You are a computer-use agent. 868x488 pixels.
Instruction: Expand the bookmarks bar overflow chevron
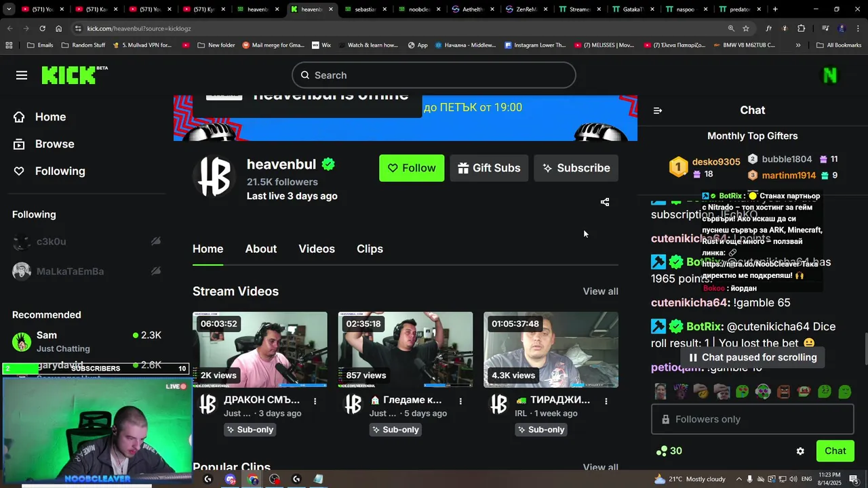798,45
